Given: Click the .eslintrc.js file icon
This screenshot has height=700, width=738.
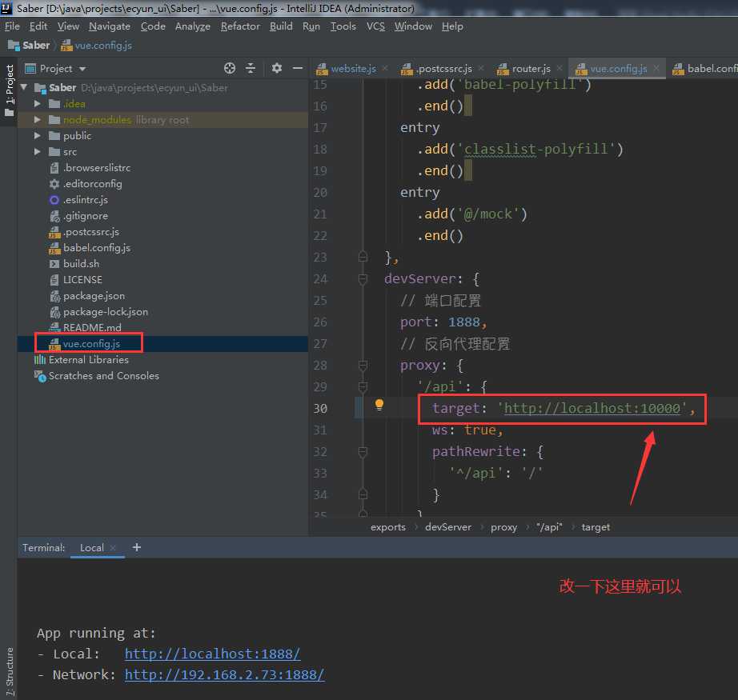Looking at the screenshot, I should pos(54,200).
